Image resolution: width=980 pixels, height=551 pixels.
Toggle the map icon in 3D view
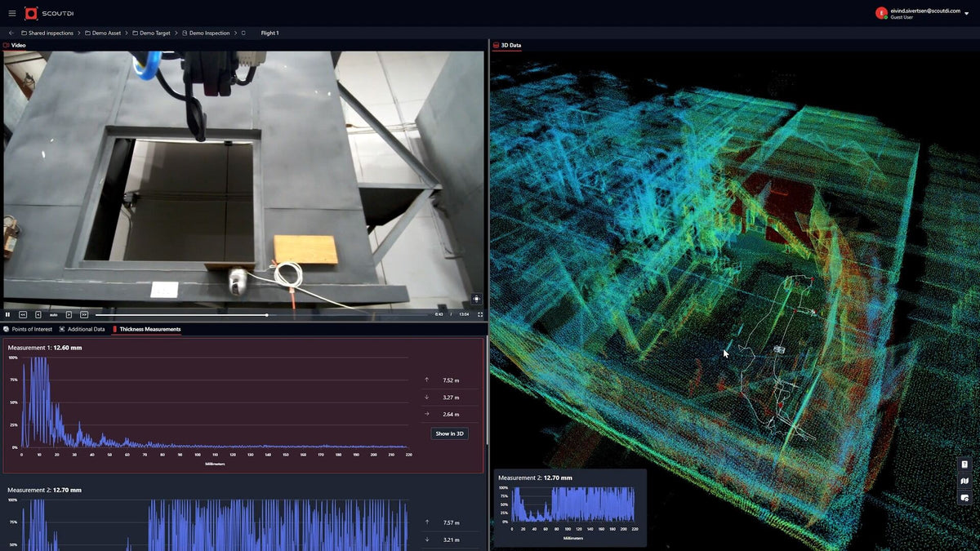coord(964,481)
